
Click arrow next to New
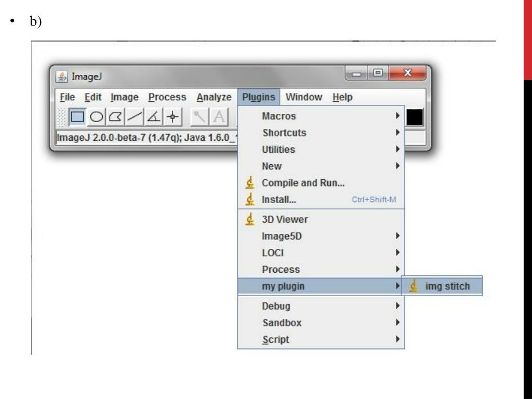[397, 166]
